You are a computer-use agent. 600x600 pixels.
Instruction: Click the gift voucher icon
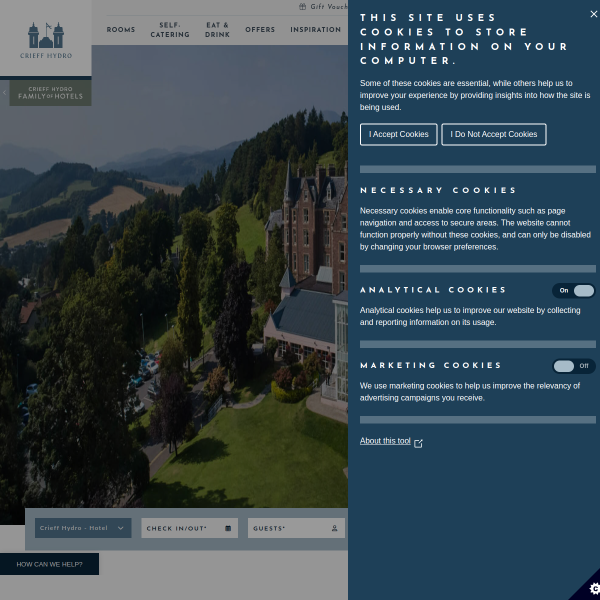click(302, 7)
